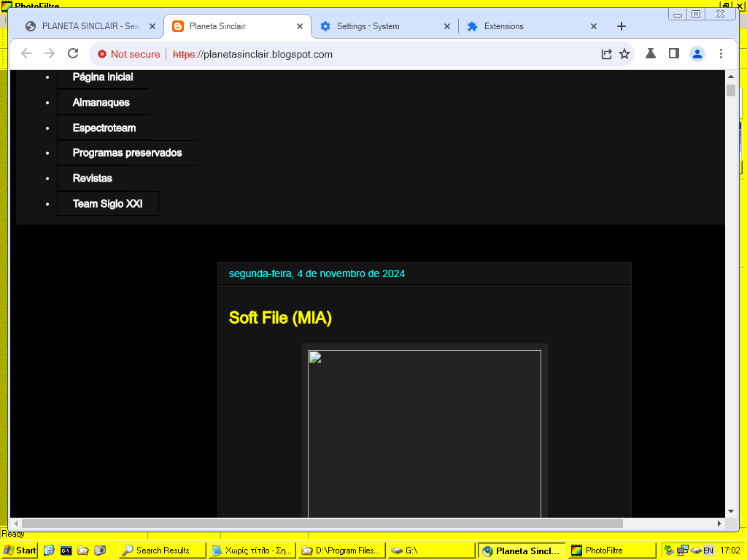The image size is (747, 560).
Task: Go forward to the next page
Action: [x=50, y=54]
